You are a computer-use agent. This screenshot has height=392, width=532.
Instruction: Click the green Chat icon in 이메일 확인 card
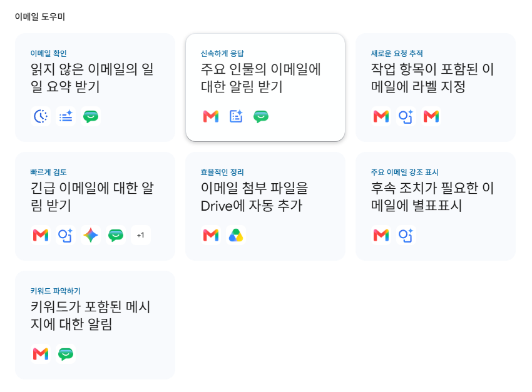click(x=91, y=116)
